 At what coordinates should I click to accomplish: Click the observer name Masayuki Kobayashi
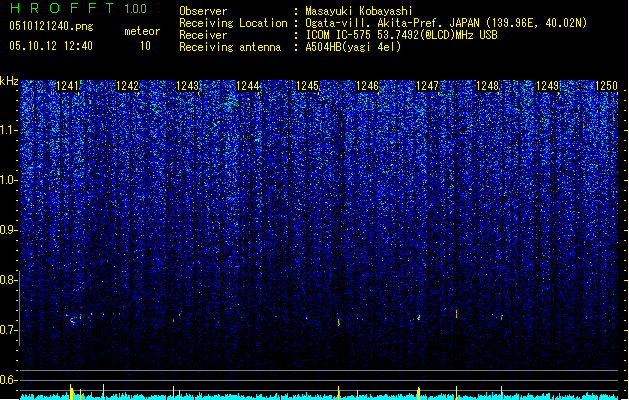point(359,11)
